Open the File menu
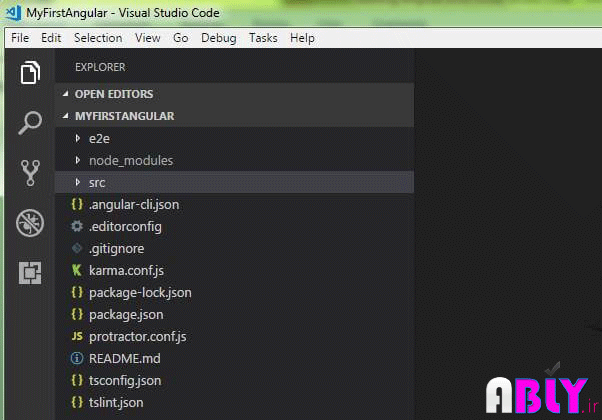 [x=20, y=38]
